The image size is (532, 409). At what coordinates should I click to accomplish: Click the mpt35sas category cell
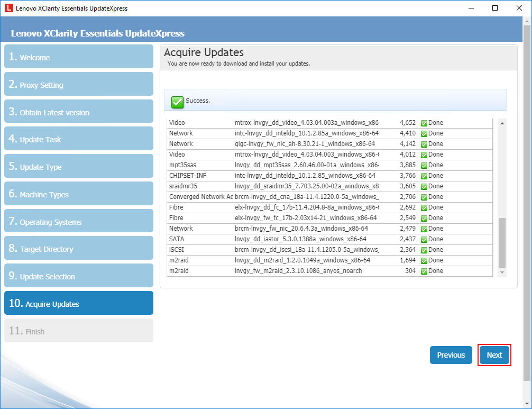182,165
